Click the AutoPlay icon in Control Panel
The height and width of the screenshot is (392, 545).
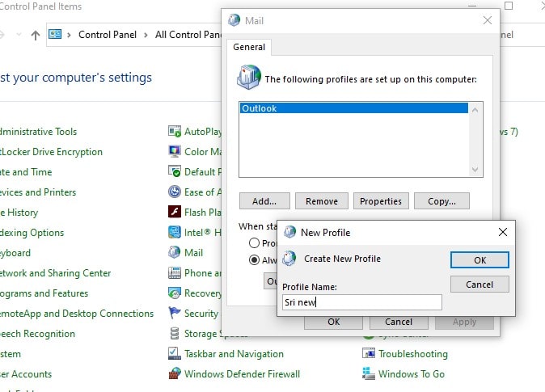175,132
